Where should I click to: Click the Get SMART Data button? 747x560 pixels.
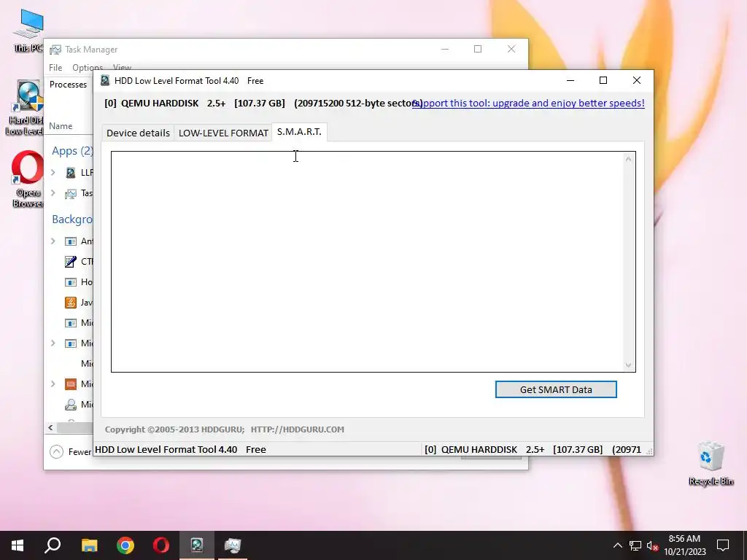(556, 389)
